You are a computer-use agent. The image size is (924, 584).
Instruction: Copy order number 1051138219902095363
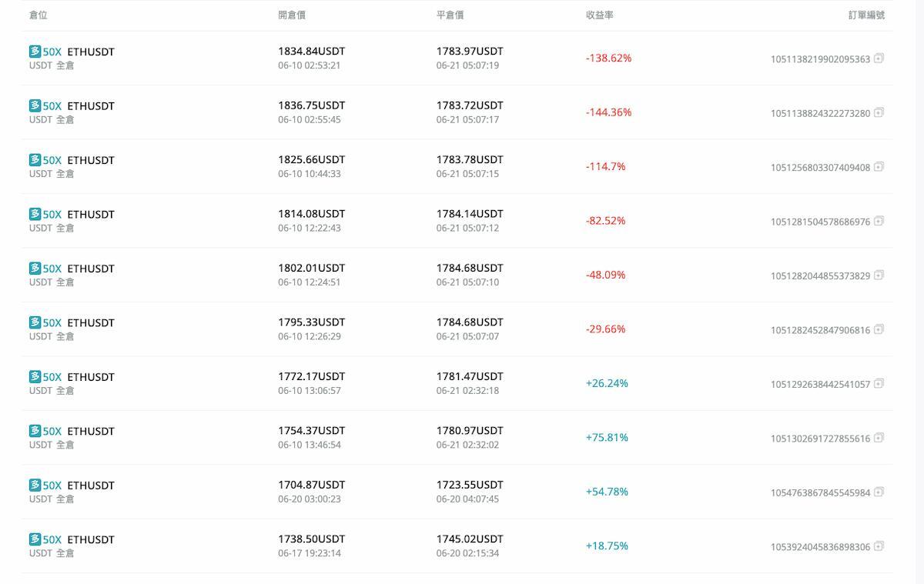click(x=879, y=58)
